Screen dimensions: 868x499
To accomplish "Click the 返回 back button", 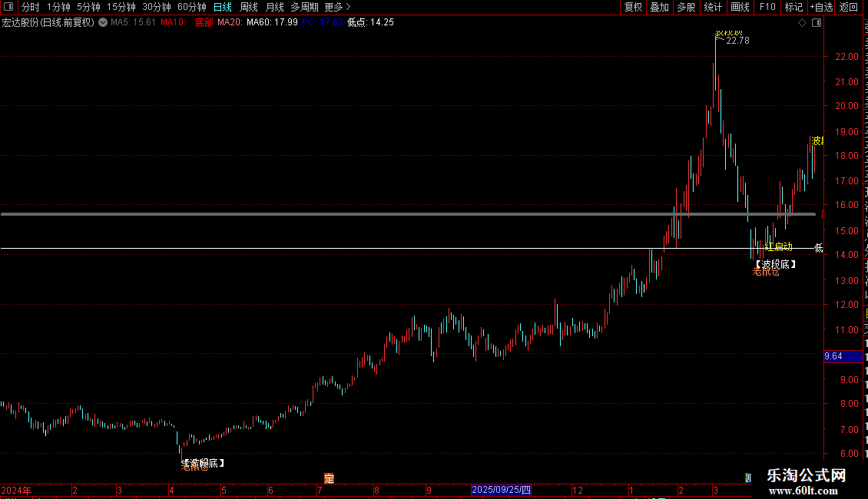I will point(849,7).
